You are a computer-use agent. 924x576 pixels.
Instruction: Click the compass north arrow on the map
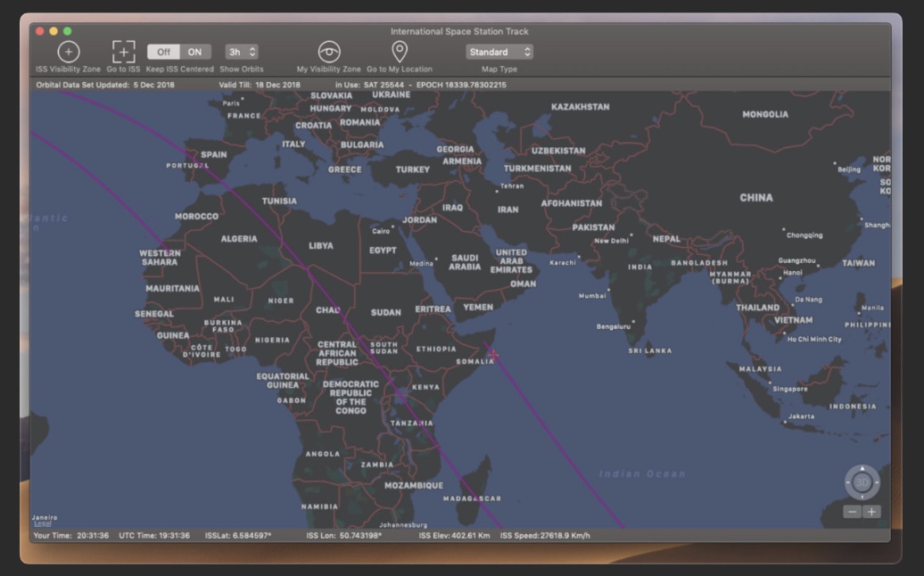(862, 468)
